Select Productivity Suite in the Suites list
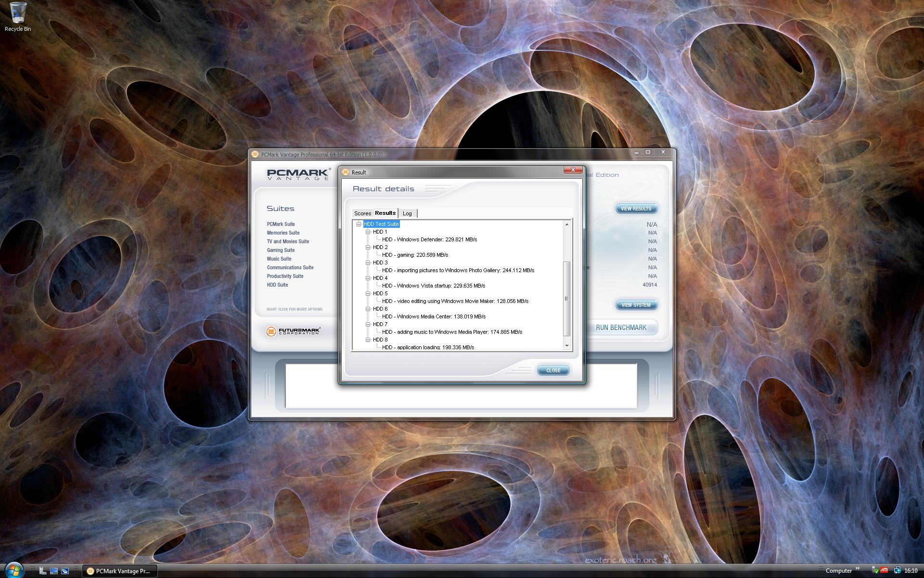924x578 pixels. point(285,276)
